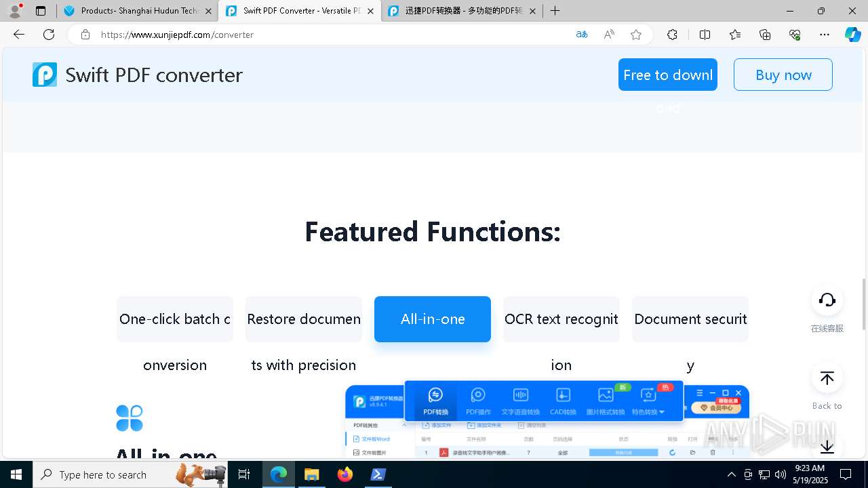
Task: Contact online customer service headset icon
Action: point(827,300)
